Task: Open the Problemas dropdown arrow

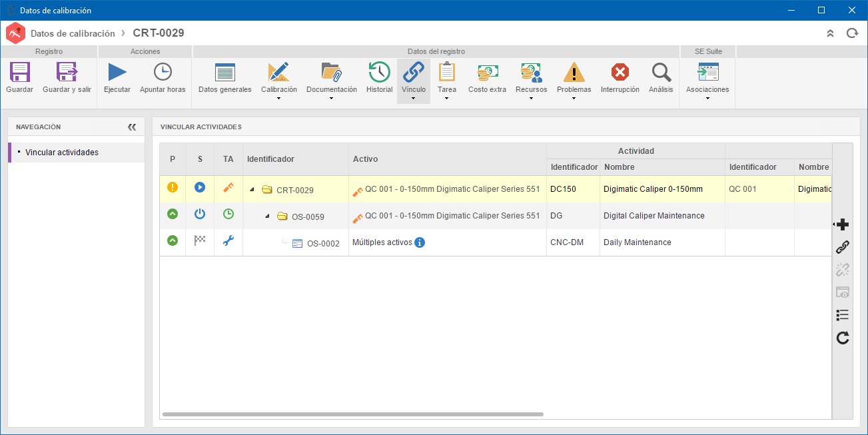Action: 574,99
